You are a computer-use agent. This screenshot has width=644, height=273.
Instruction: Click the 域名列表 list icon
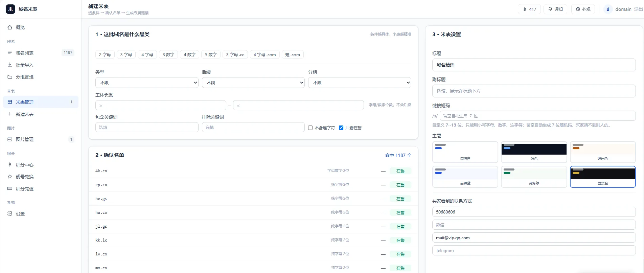[10, 53]
